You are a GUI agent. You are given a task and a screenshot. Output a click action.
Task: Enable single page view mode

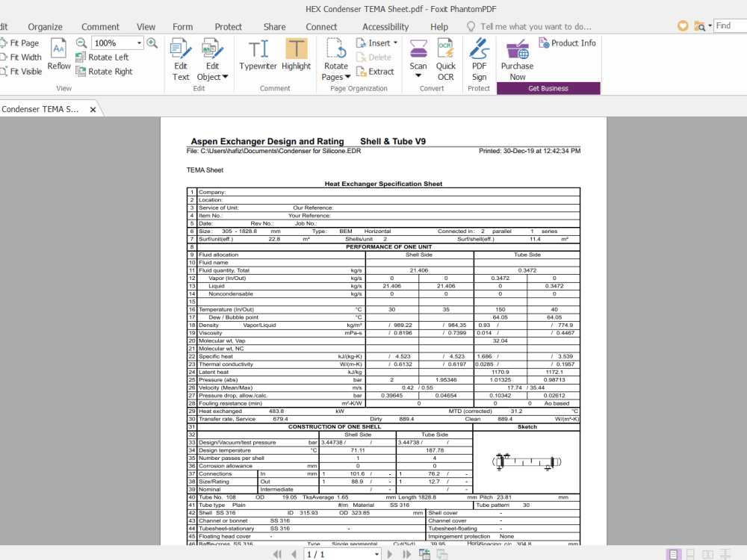pyautogui.click(x=673, y=554)
